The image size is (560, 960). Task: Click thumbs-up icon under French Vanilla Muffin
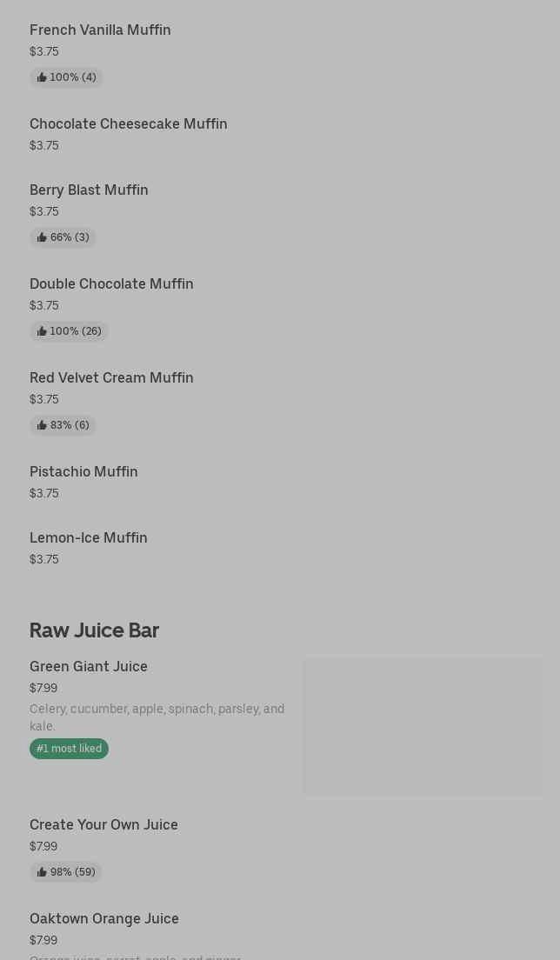click(42, 77)
